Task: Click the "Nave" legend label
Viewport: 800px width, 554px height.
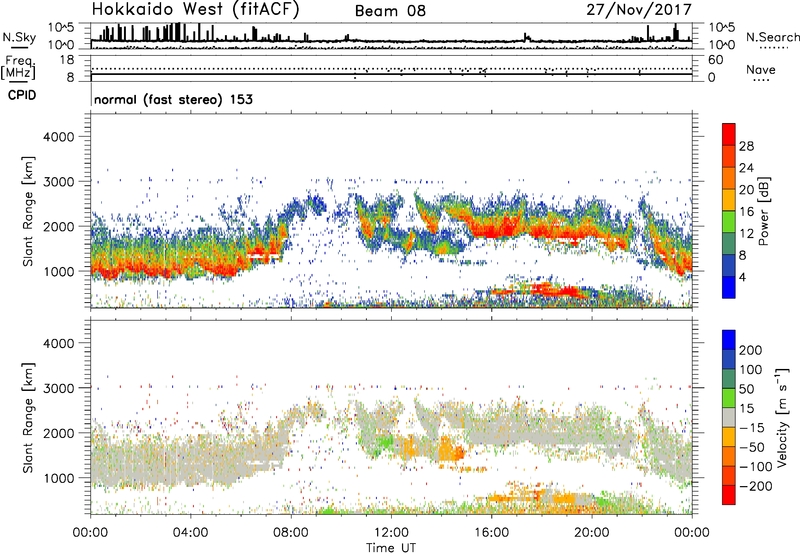Action: point(761,69)
